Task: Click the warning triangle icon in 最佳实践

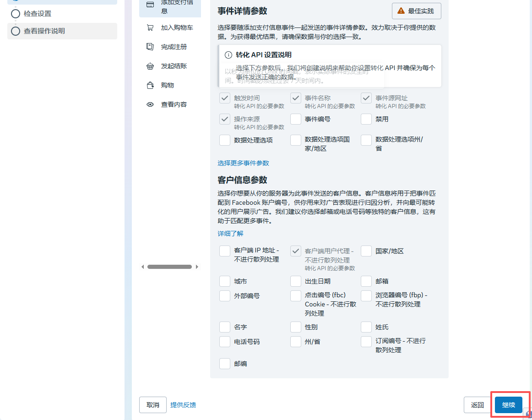Action: tap(401, 11)
